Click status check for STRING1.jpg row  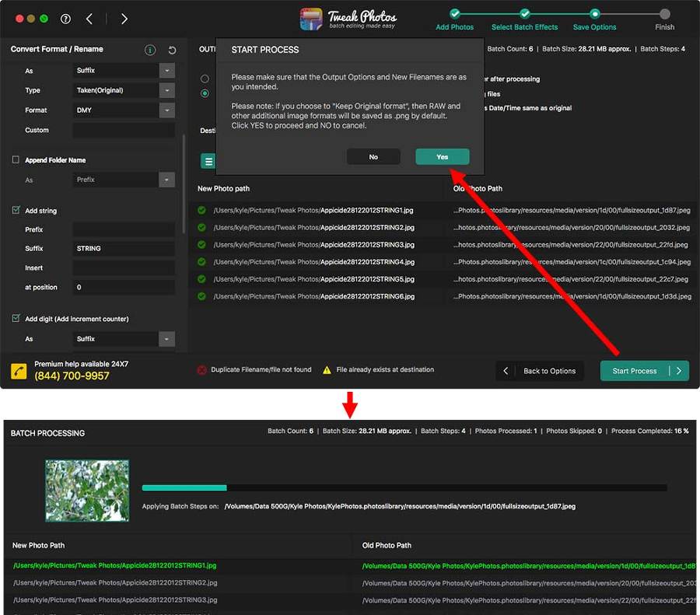pyautogui.click(x=201, y=210)
